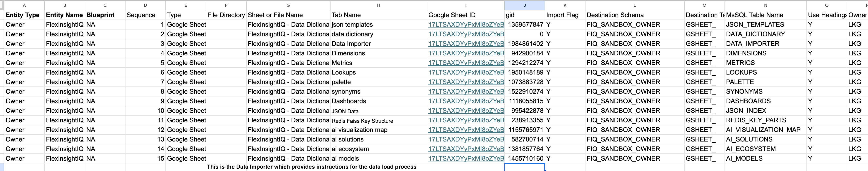
Task: Click the 'Import Flag' header cell
Action: point(565,15)
